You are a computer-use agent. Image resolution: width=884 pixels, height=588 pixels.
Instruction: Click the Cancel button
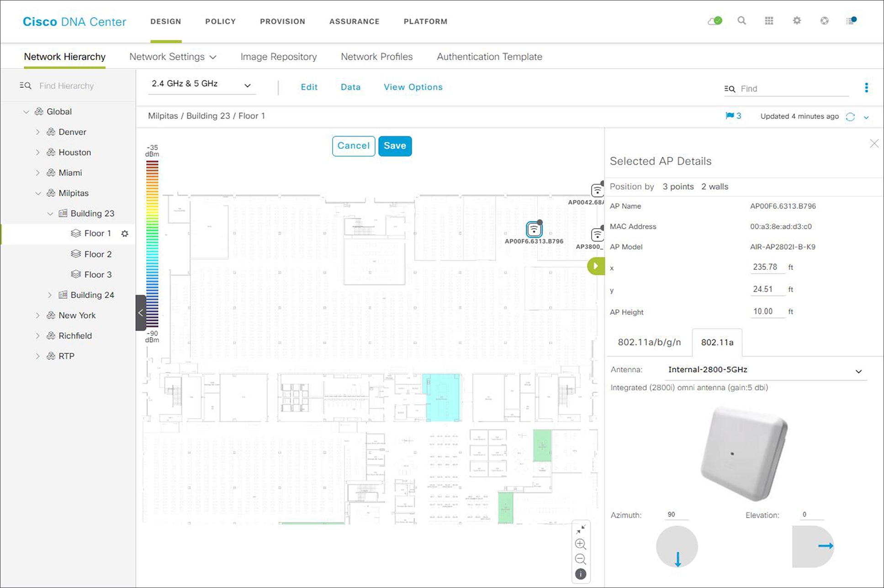354,146
